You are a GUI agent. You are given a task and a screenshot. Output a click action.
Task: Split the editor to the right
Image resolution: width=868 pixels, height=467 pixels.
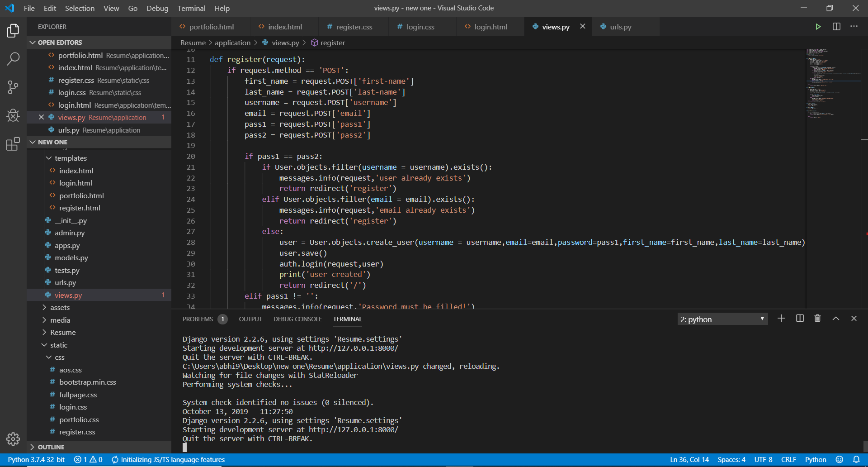point(836,27)
